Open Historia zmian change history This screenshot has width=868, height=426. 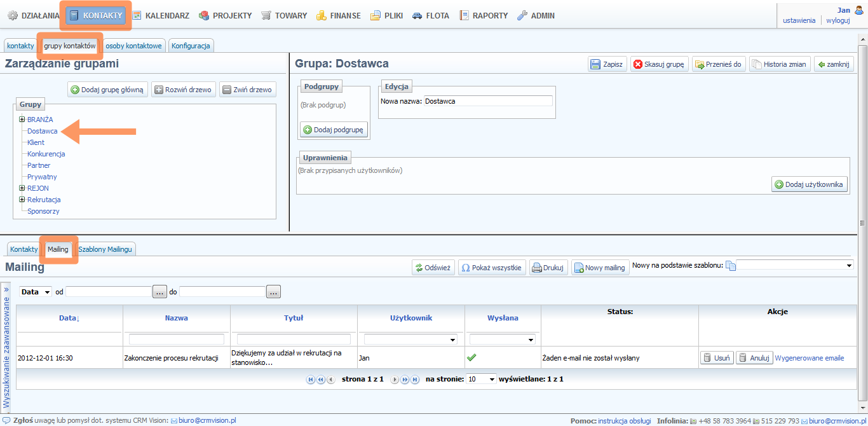[779, 64]
